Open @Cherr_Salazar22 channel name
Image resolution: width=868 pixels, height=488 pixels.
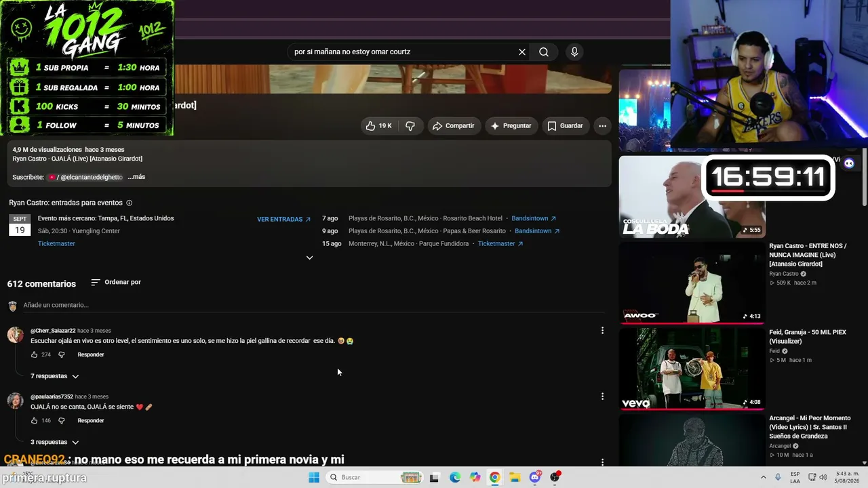click(x=53, y=331)
